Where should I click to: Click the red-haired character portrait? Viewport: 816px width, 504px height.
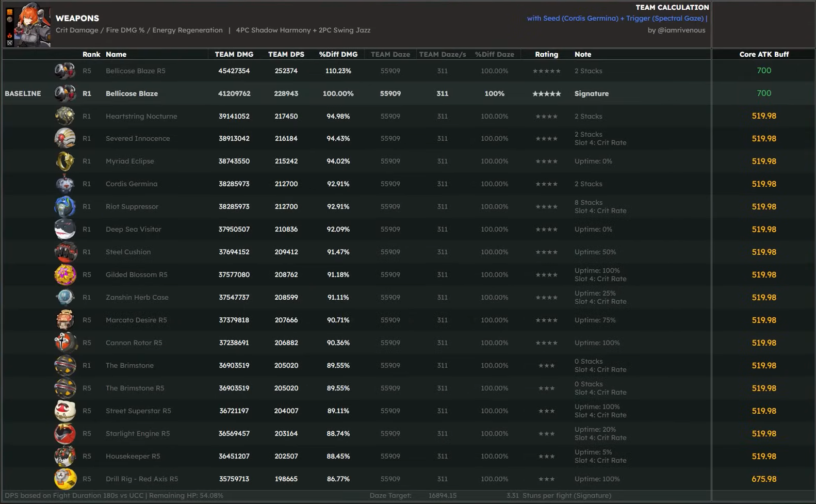(x=32, y=25)
